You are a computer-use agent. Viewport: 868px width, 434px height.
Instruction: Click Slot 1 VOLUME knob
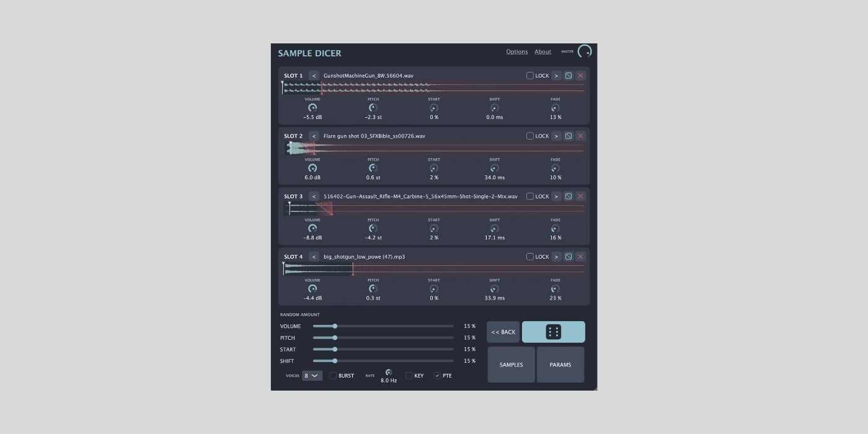[x=312, y=108]
